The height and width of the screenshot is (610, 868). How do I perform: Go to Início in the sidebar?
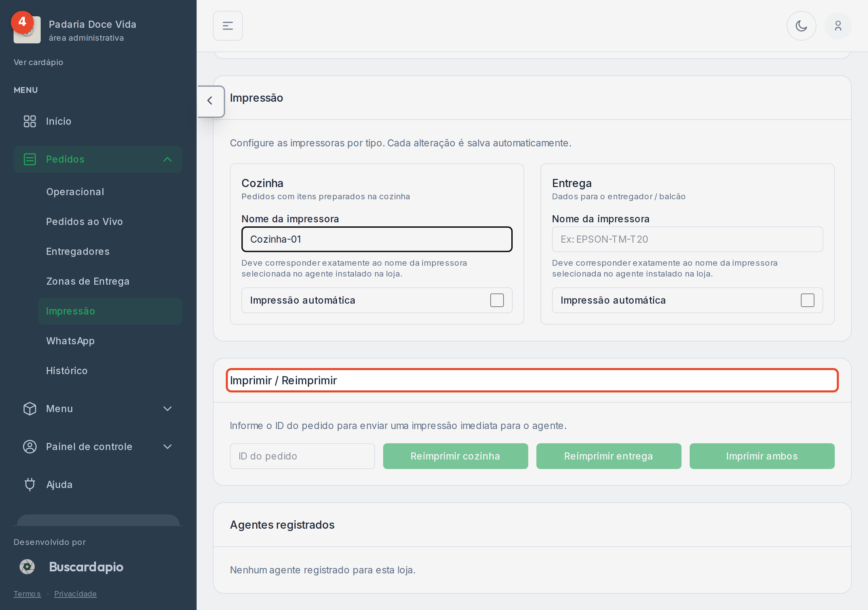point(98,121)
